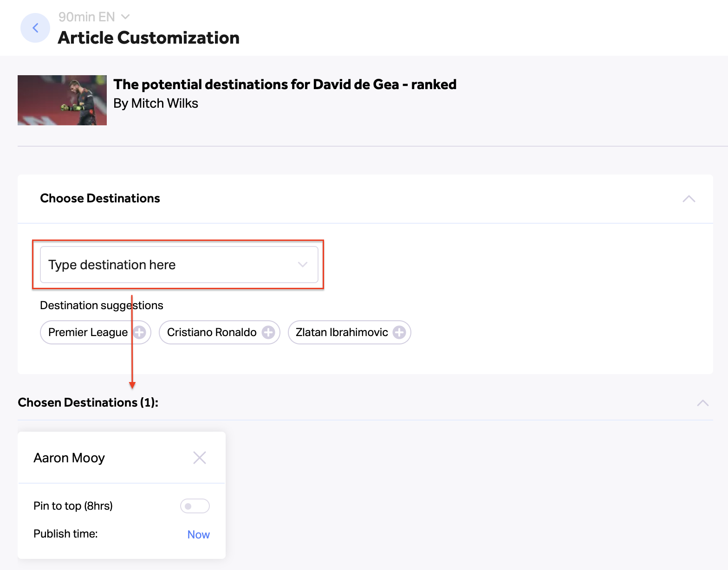
Task: Click the Choose Destinations heading
Action: (x=100, y=198)
